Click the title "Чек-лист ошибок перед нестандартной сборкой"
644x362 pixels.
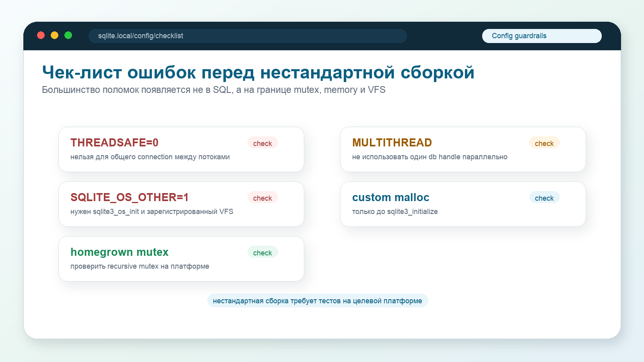[x=258, y=72]
